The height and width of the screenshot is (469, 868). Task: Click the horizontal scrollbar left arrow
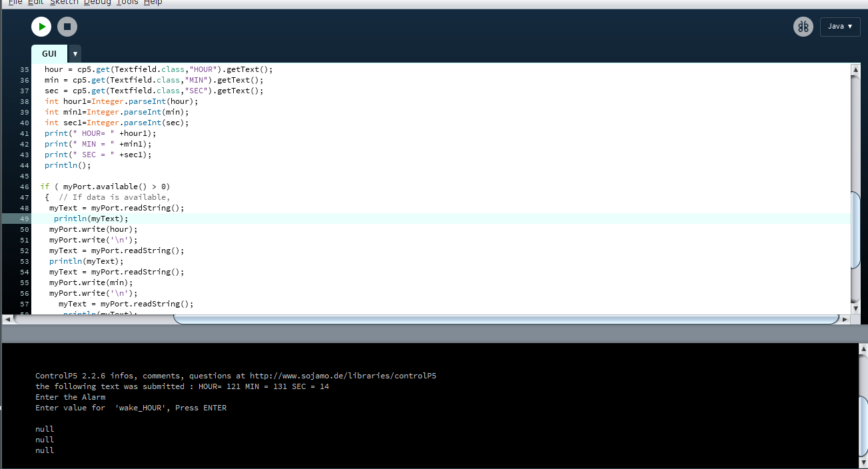(7, 319)
